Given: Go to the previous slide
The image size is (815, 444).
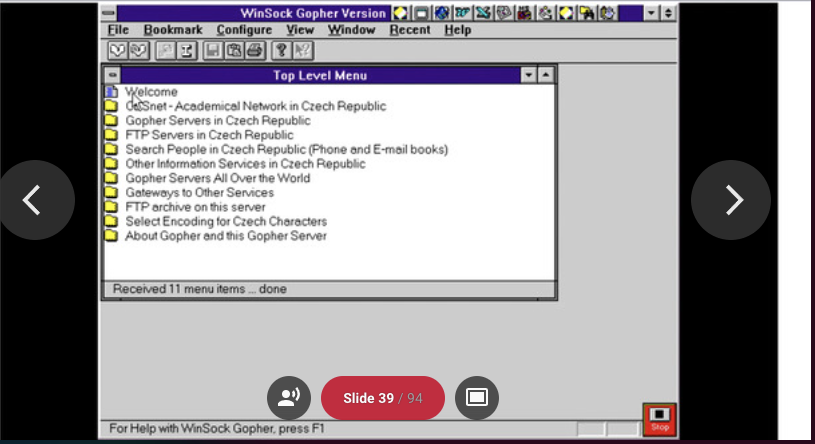Looking at the screenshot, I should [x=35, y=200].
